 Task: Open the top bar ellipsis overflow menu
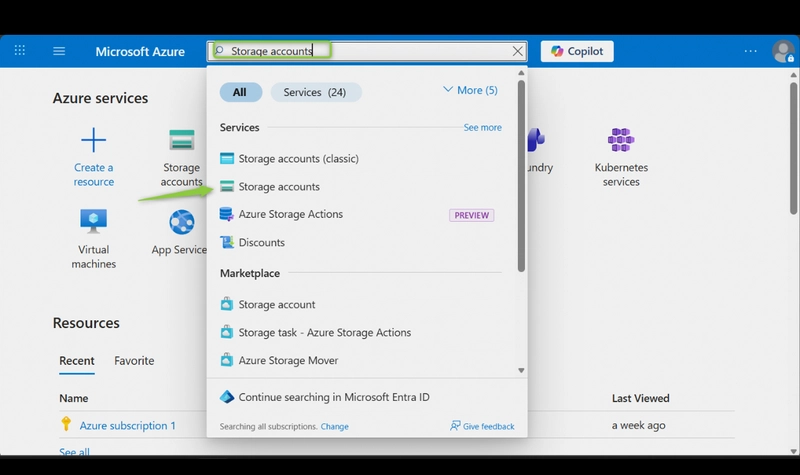click(751, 51)
